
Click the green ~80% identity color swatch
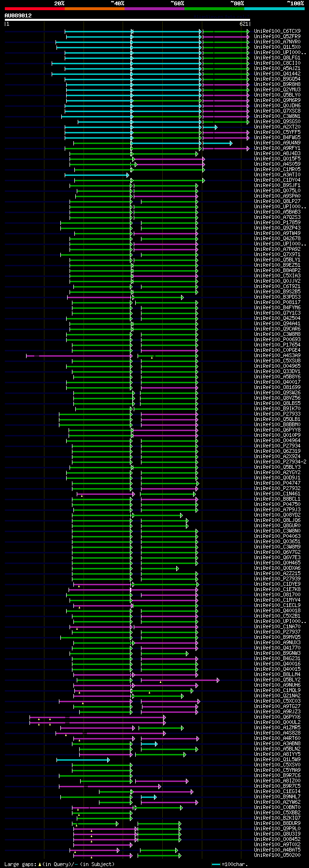coord(214,9)
